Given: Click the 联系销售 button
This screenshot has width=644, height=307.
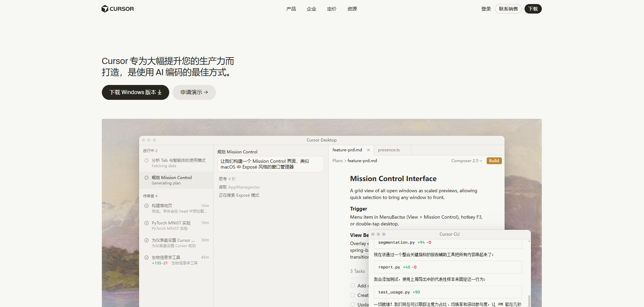Looking at the screenshot, I should click(508, 9).
